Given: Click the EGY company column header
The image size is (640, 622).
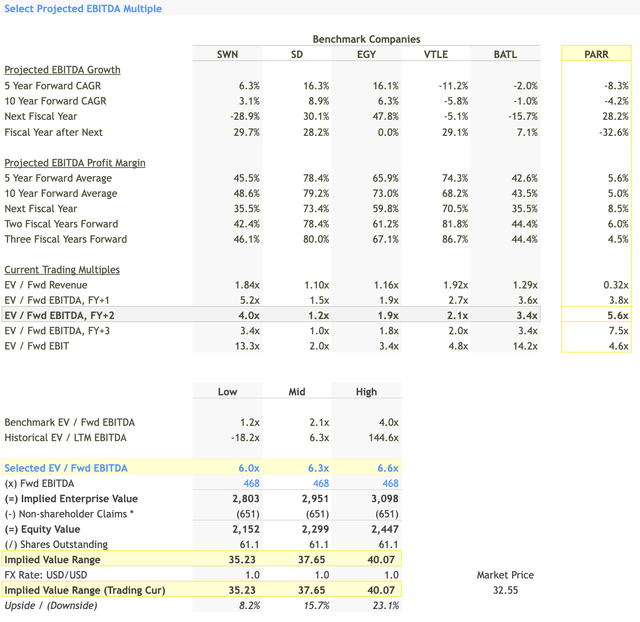Looking at the screenshot, I should tap(366, 54).
